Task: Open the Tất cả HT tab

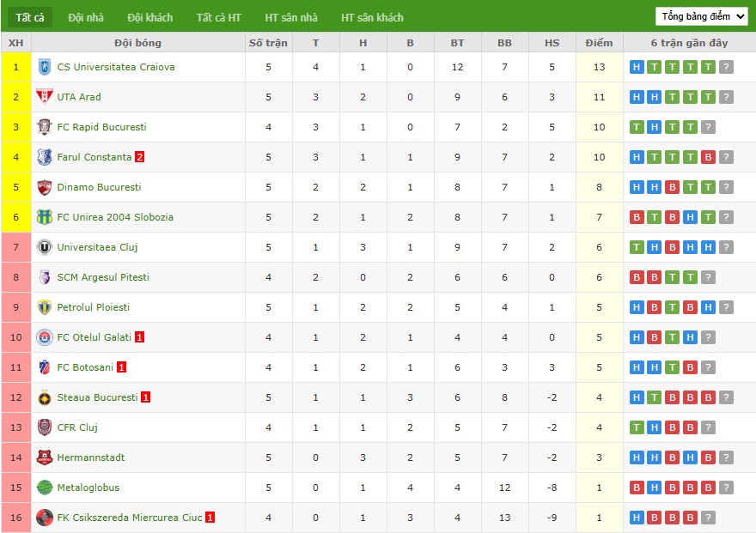Action: tap(218, 17)
